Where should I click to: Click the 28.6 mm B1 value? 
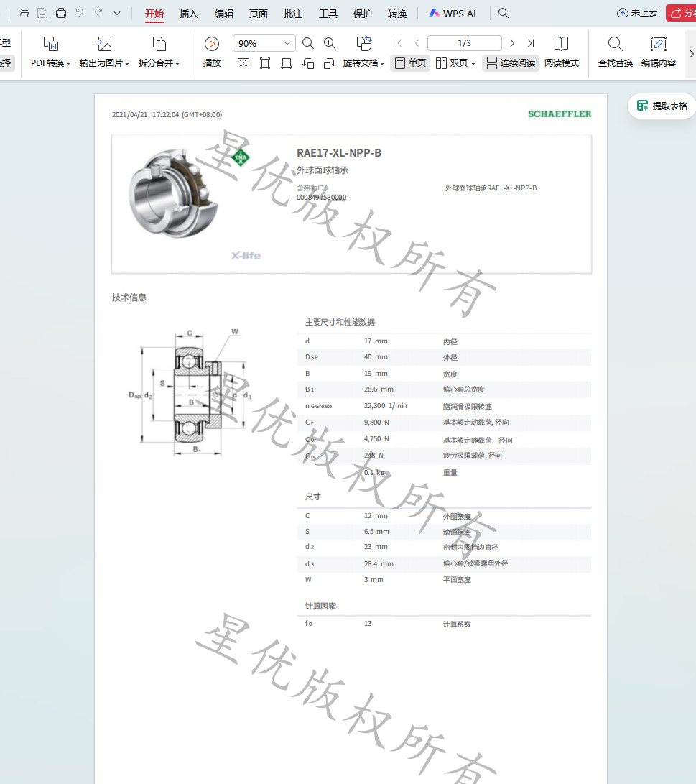379,389
